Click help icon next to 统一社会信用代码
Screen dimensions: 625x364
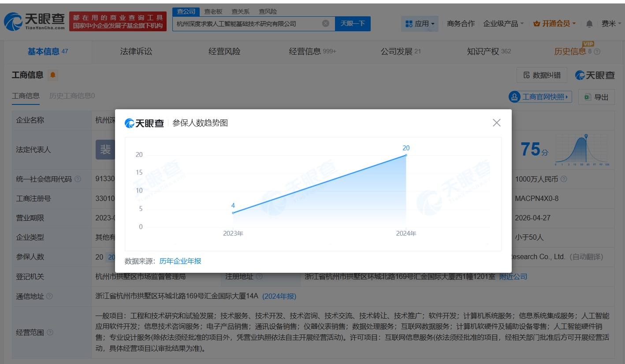point(78,179)
